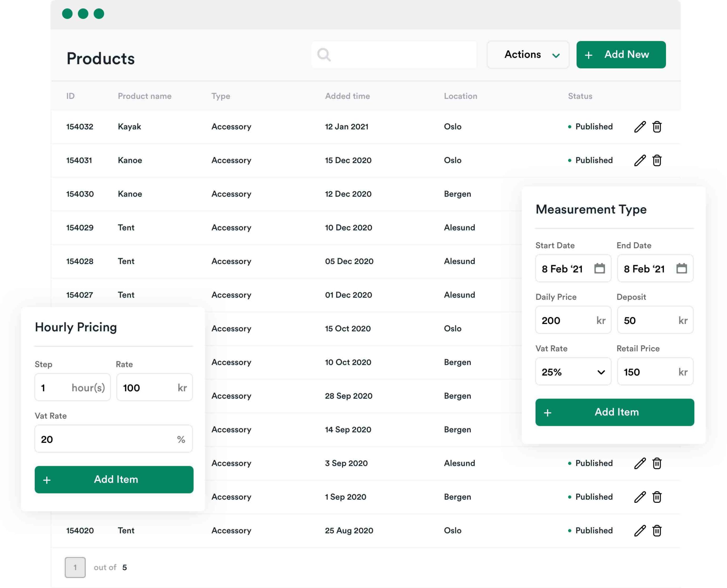Delete the Kayak row via trash icon
The width and height of the screenshot is (727, 588).
point(657,127)
